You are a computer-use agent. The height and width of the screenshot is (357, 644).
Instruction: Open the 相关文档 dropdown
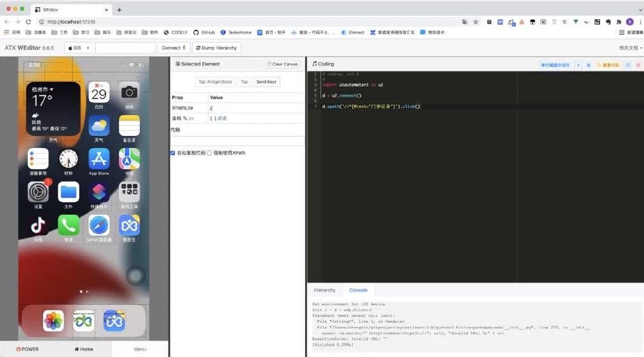coord(631,48)
